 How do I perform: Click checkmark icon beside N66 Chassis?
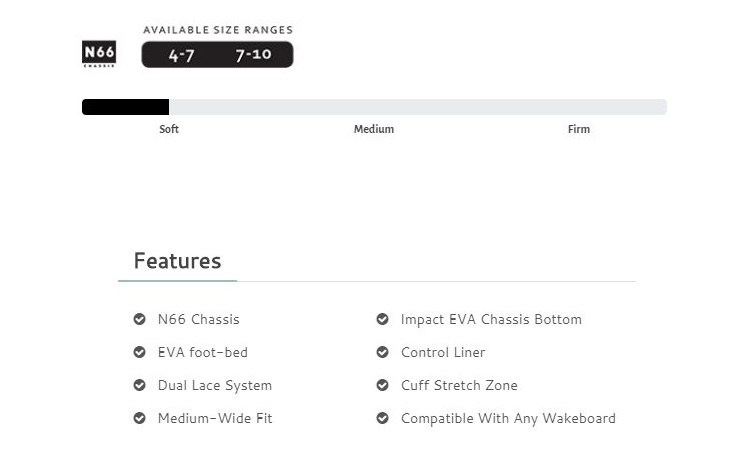pyautogui.click(x=139, y=319)
